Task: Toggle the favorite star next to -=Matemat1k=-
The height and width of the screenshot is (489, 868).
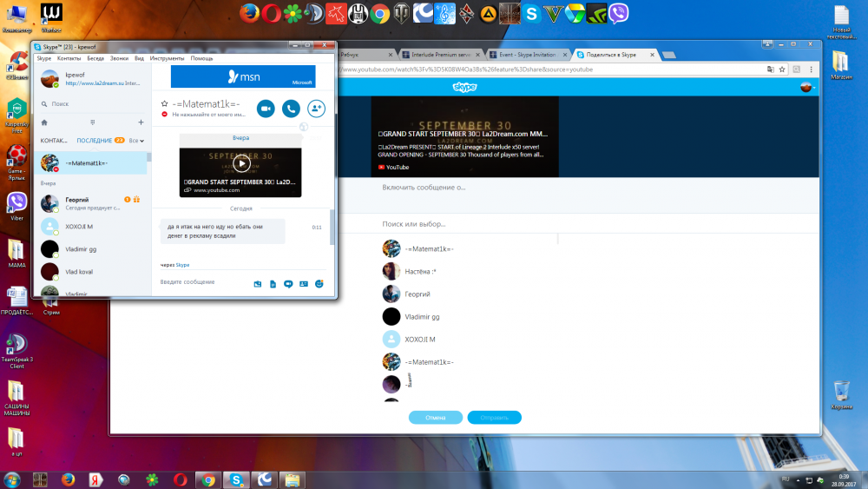Action: [164, 103]
